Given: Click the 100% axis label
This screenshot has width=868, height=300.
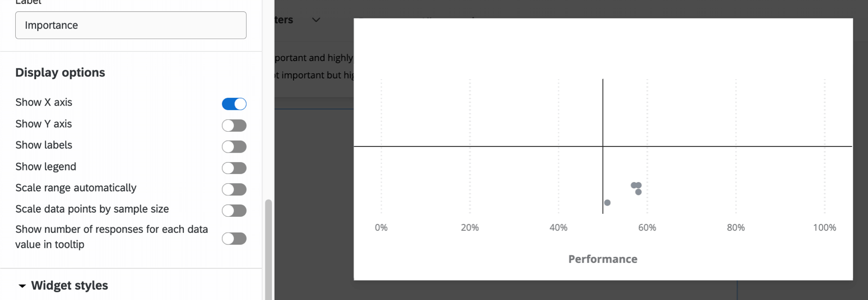Looking at the screenshot, I should (x=825, y=228).
